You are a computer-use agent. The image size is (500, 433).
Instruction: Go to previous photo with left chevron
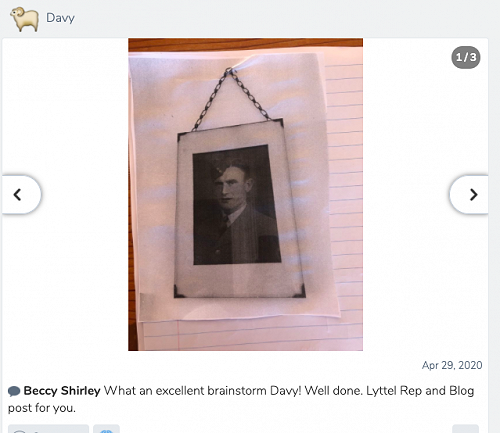21,195
